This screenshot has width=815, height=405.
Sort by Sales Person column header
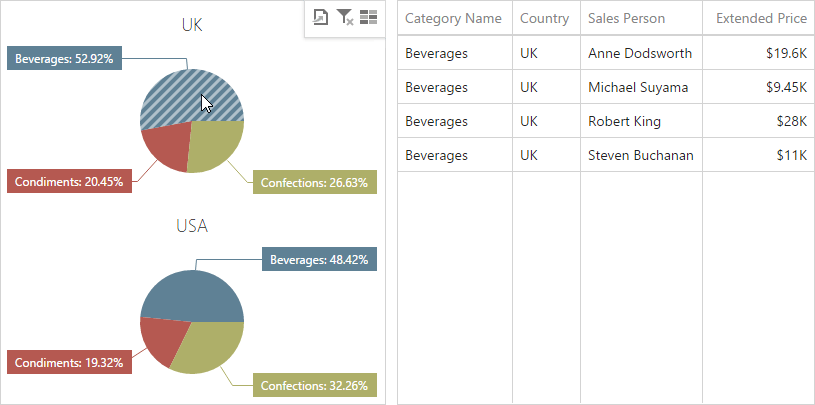(626, 18)
